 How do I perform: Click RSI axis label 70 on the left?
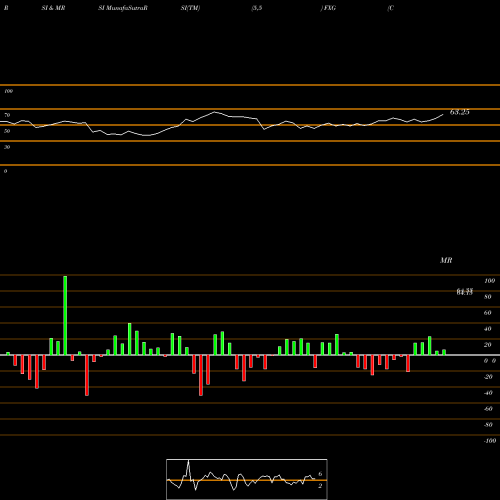(x=7, y=115)
